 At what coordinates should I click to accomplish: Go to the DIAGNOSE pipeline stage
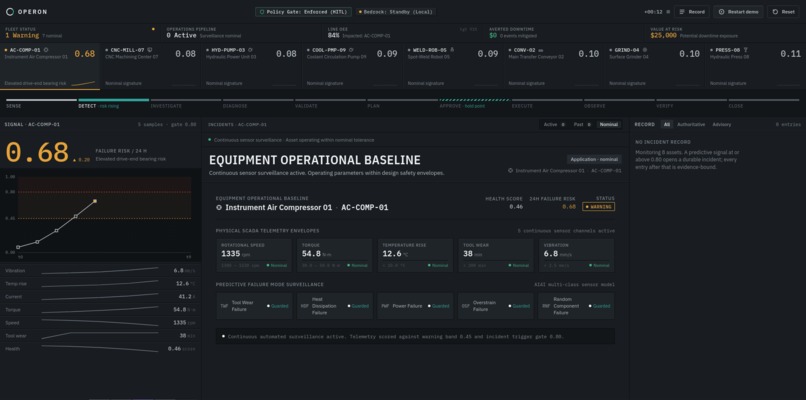[258, 103]
